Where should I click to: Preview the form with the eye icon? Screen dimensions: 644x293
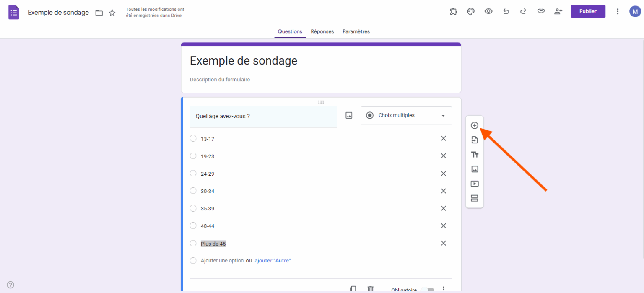[488, 11]
